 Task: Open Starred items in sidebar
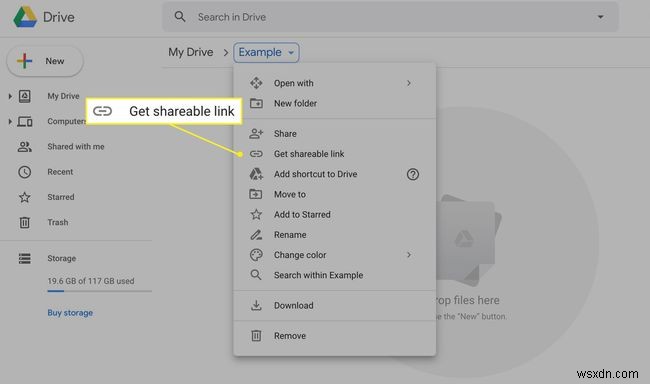[61, 197]
